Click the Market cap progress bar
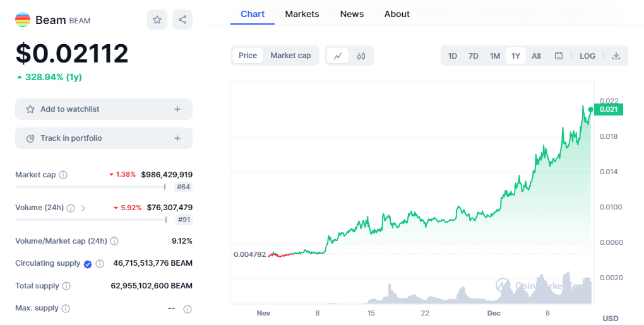This screenshot has width=644, height=325. [x=90, y=187]
